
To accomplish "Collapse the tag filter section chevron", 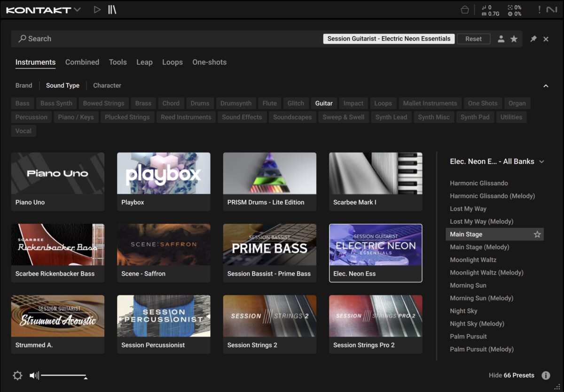I will click(x=546, y=86).
